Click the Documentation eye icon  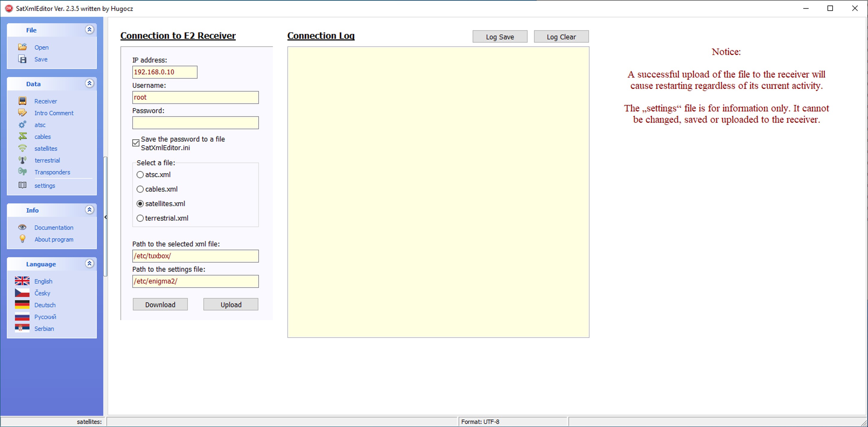(22, 227)
